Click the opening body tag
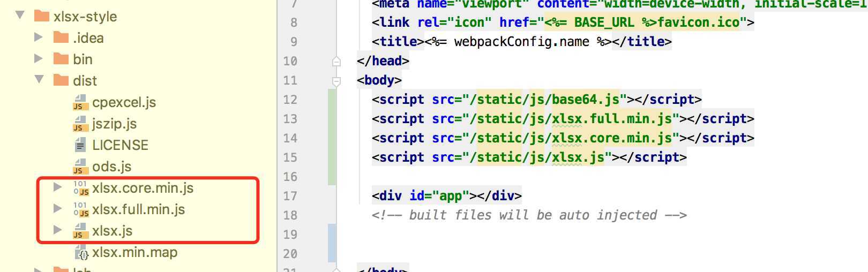 379,80
